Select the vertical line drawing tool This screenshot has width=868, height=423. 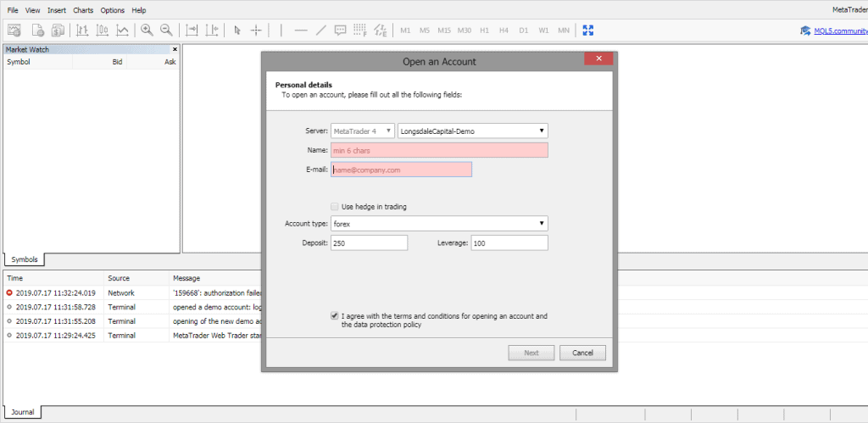tap(281, 31)
